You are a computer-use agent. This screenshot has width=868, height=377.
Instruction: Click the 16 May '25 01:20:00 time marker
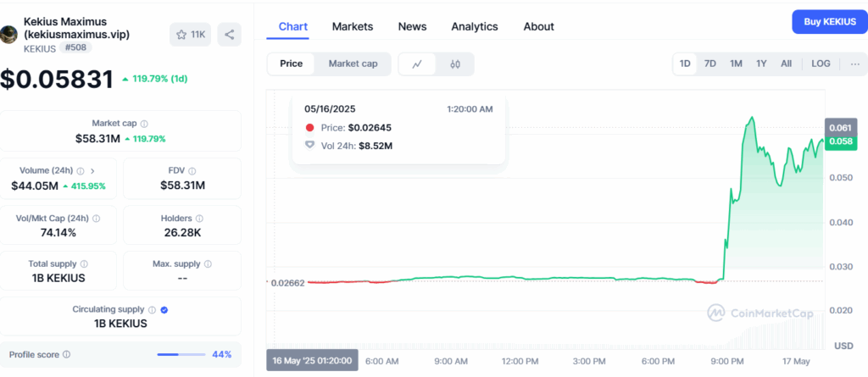tap(312, 360)
